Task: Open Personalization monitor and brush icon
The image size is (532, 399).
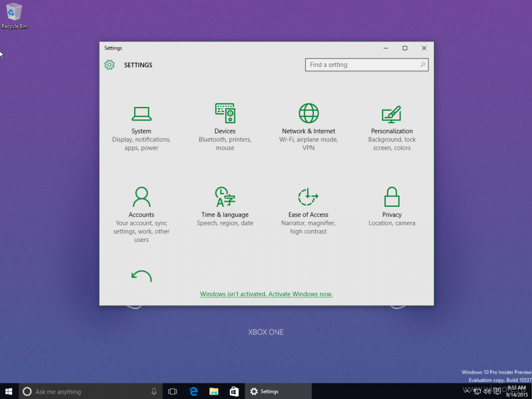Action: tap(392, 114)
